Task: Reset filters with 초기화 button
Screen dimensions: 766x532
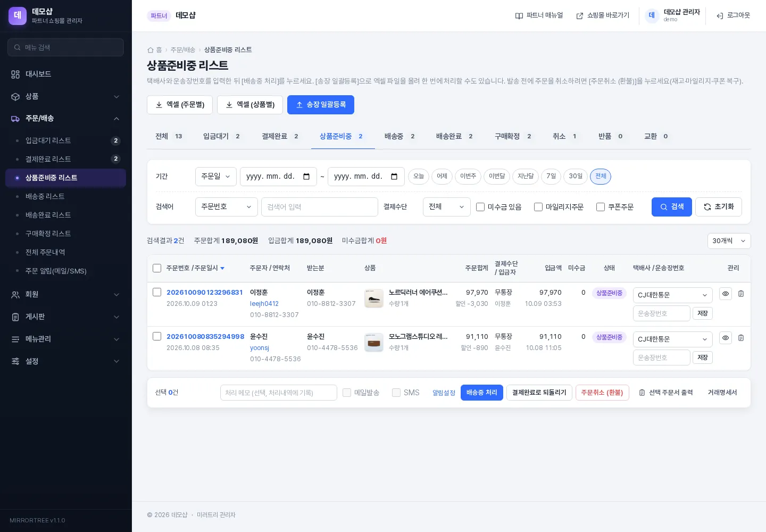Action: (719, 207)
